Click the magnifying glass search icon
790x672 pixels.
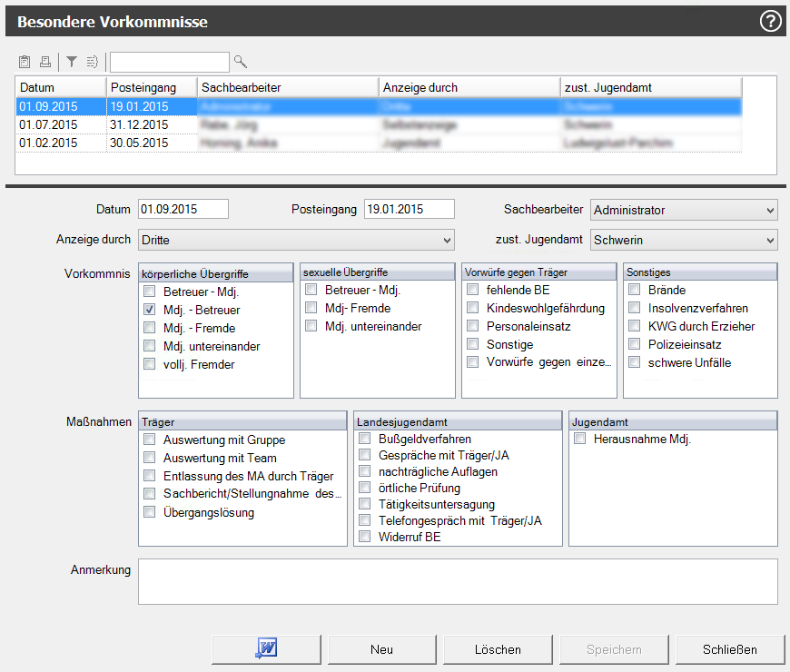(241, 62)
